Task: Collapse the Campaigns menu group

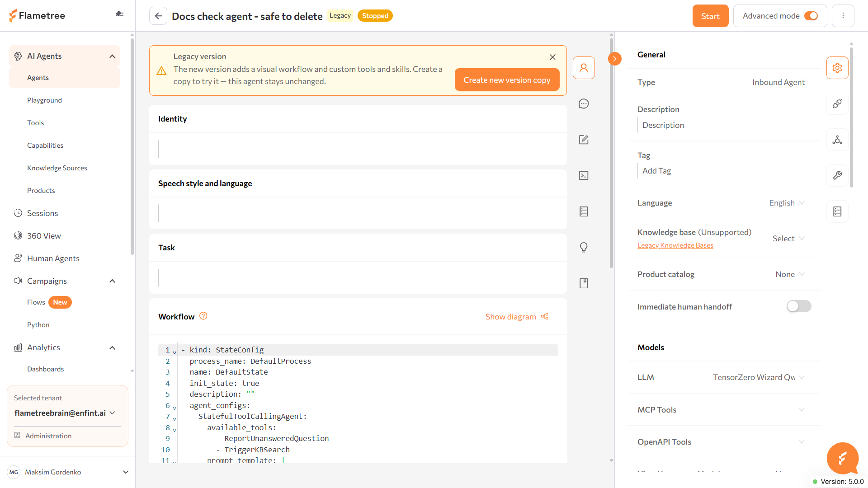Action: (x=113, y=281)
